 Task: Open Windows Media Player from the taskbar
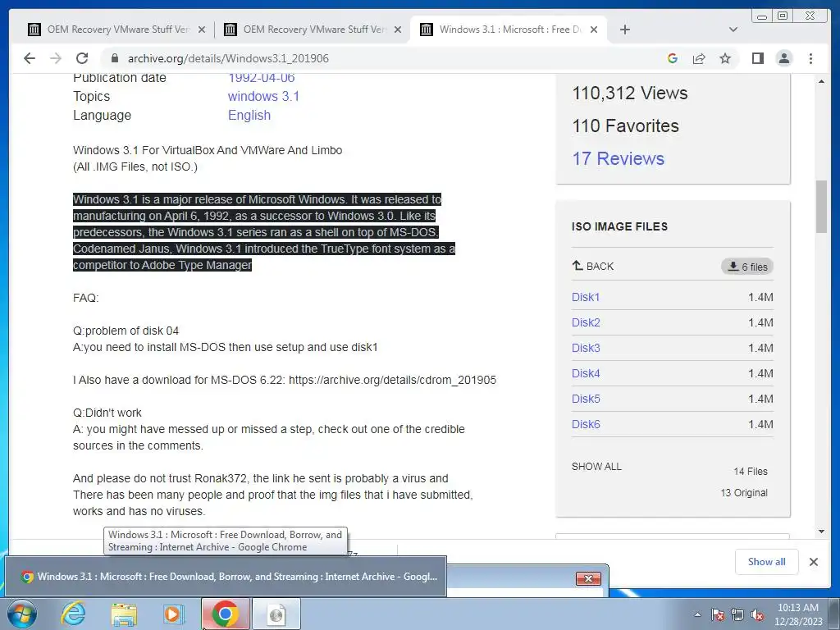point(174,614)
